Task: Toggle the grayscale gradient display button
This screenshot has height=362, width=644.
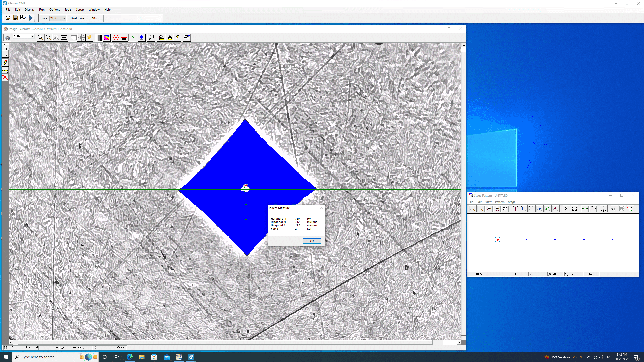Action: tap(99, 38)
